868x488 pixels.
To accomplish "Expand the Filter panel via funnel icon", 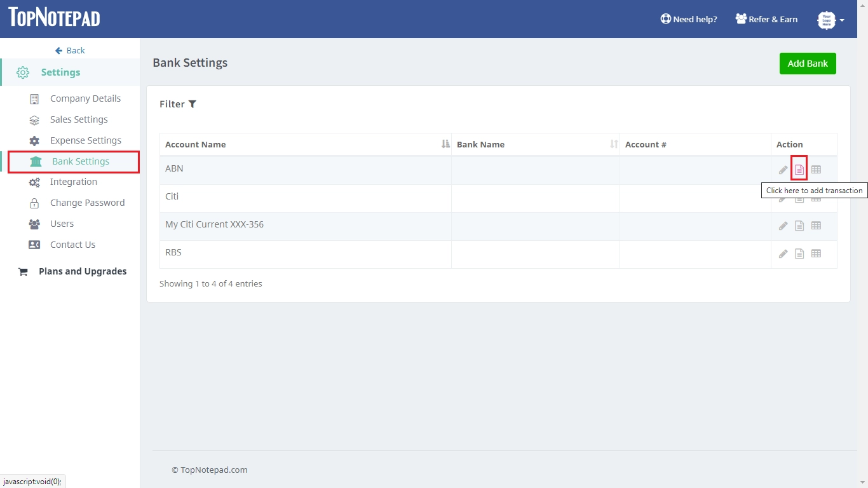I will 192,104.
